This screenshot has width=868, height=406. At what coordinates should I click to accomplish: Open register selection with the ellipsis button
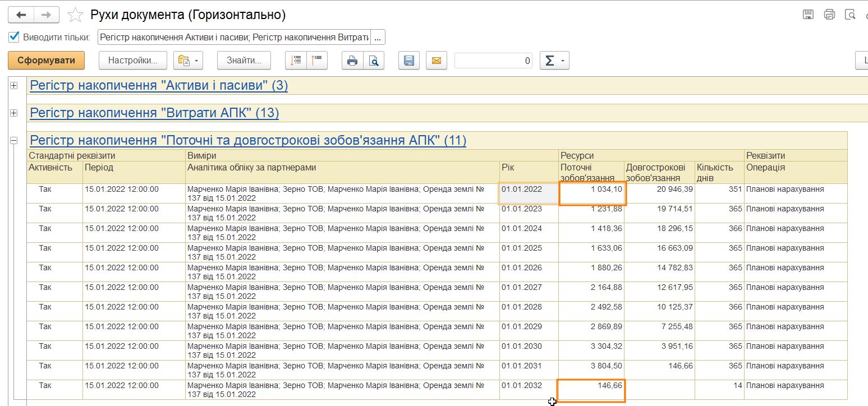pyautogui.click(x=378, y=38)
